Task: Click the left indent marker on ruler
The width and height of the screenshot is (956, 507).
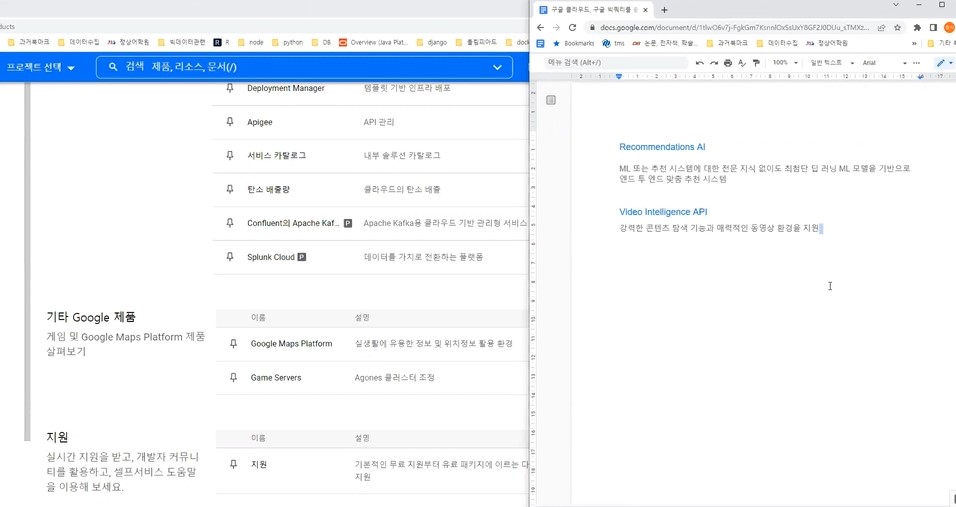Action: coord(619,76)
